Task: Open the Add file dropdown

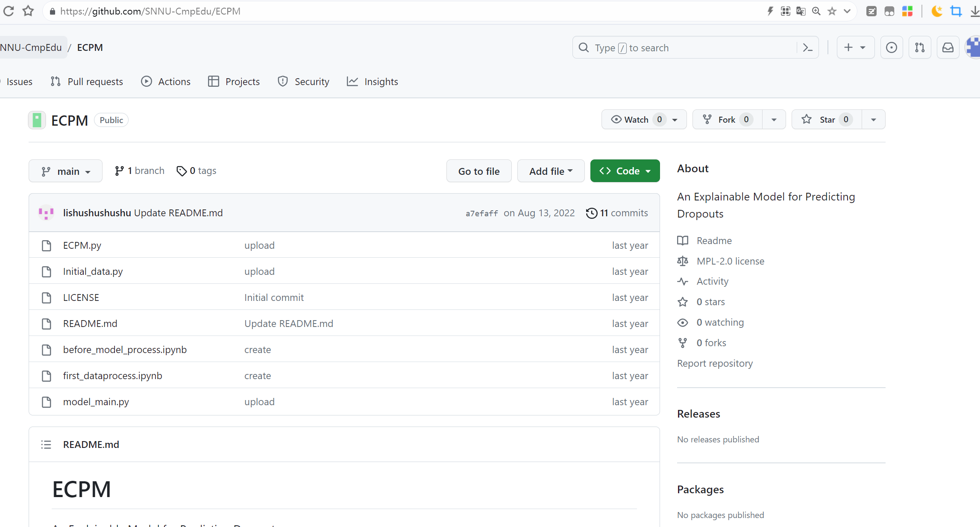Action: pos(550,171)
